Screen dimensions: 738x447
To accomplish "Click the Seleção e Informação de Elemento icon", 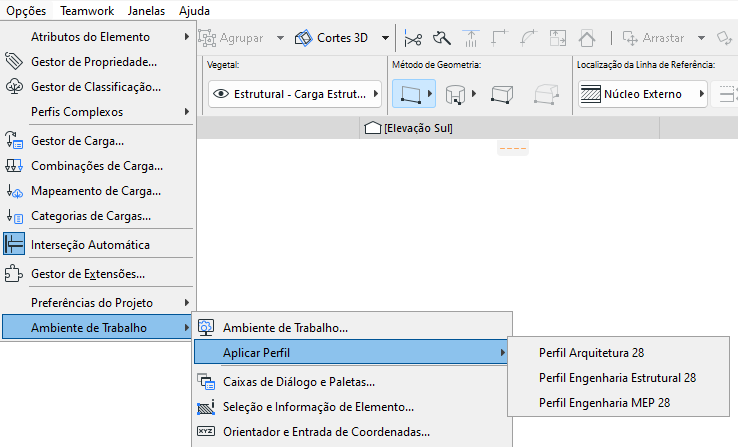I will click(206, 407).
